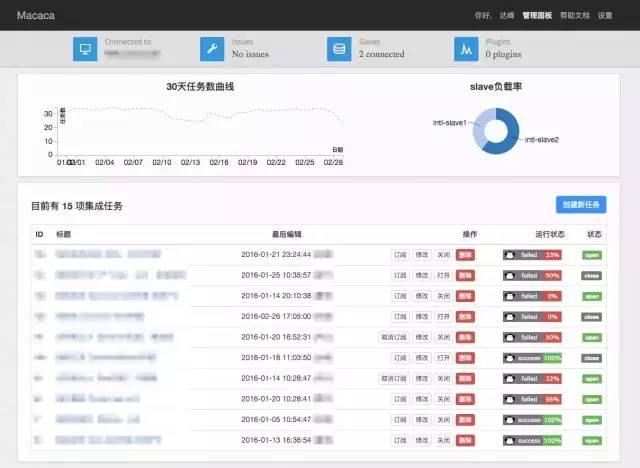This screenshot has width=640, height=468.
Task: Click the 标题 column header
Action: pos(63,234)
